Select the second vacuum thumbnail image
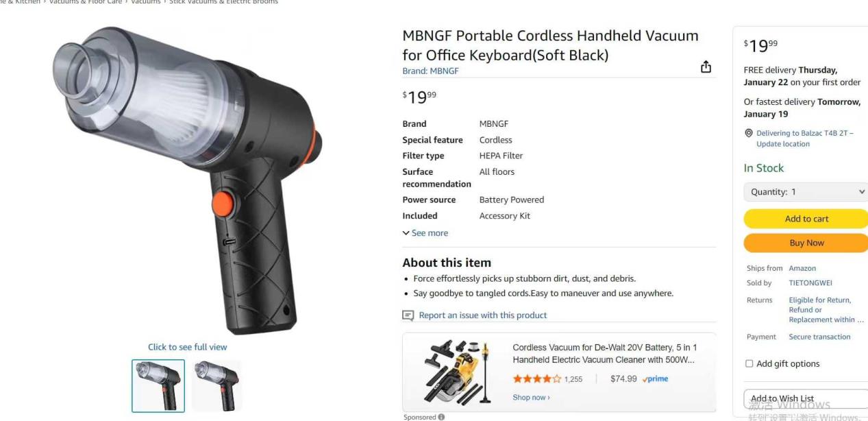The height and width of the screenshot is (421, 868). (217, 386)
